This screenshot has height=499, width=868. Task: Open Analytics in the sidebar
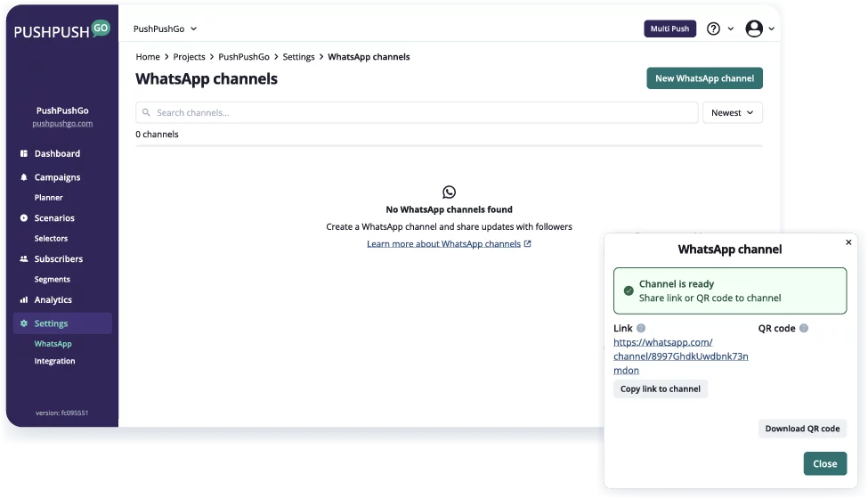click(x=53, y=299)
